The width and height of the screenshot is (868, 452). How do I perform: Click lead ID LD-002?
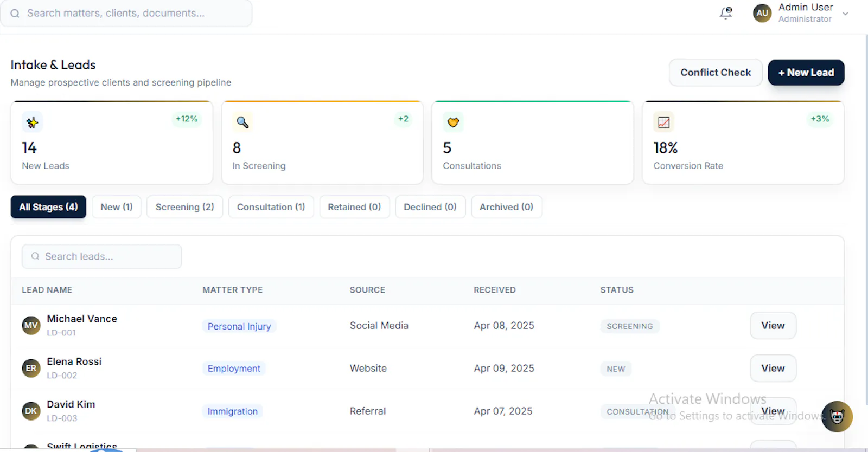62,376
